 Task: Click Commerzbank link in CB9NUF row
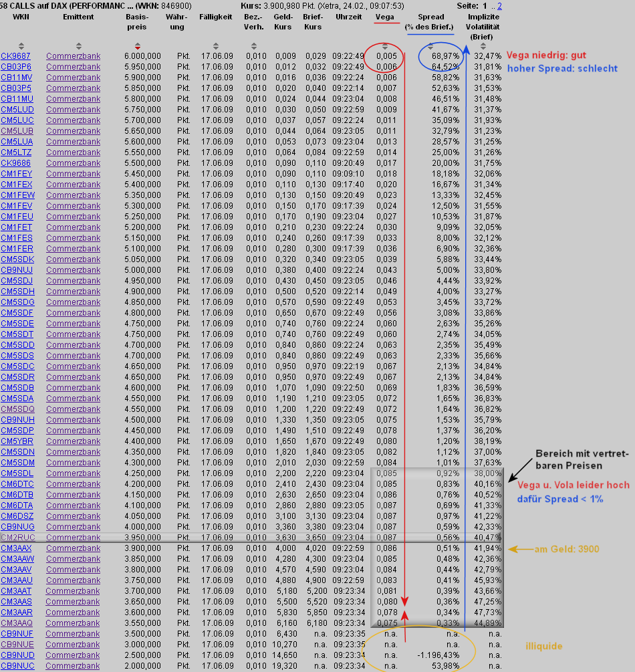tap(73, 634)
